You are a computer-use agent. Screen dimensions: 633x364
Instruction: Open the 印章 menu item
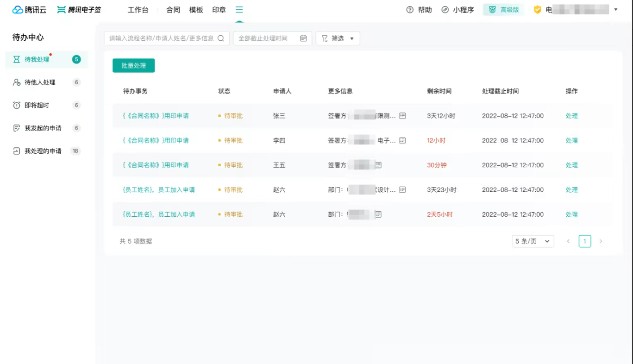pos(218,9)
